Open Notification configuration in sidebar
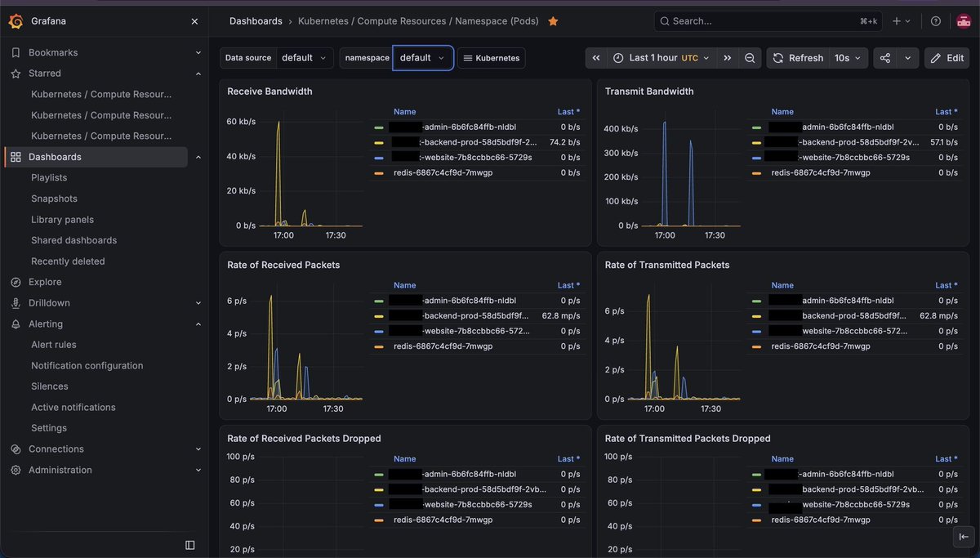The height and width of the screenshot is (558, 980). tap(87, 366)
